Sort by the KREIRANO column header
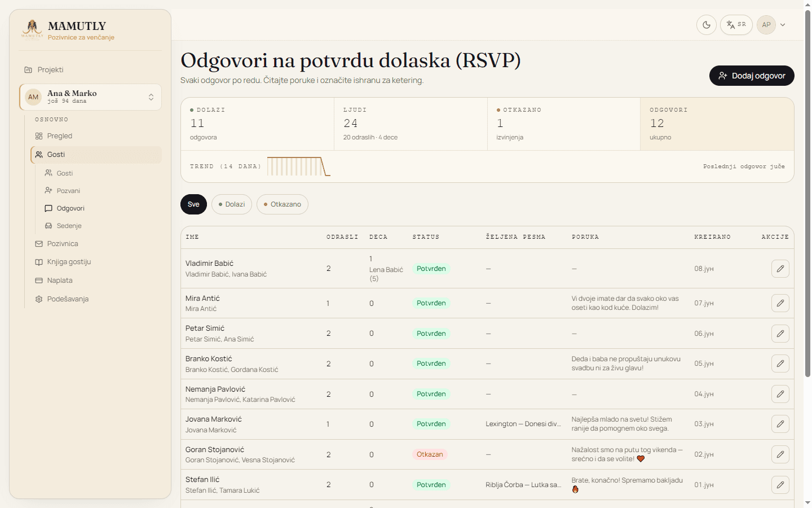812x508 pixels. click(712, 237)
